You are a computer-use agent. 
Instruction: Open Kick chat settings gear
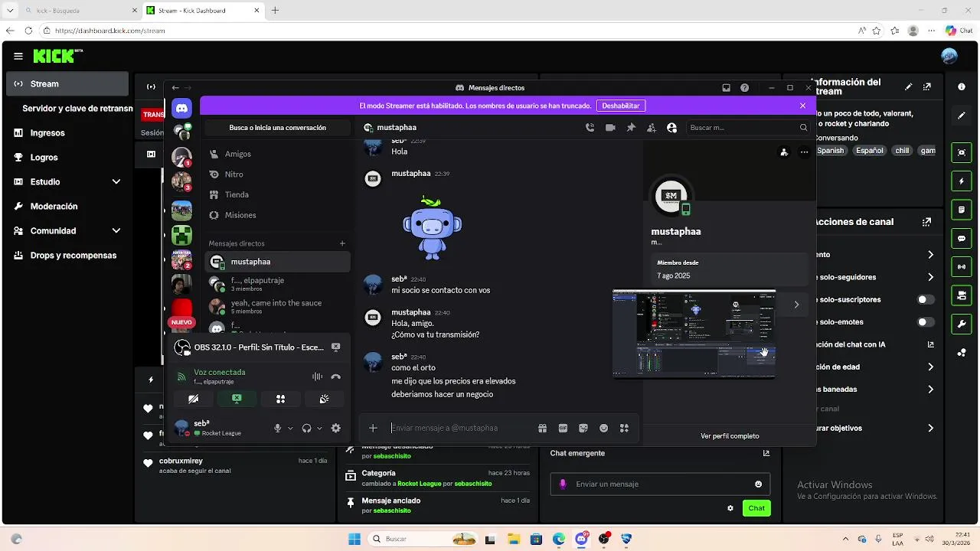click(x=730, y=508)
